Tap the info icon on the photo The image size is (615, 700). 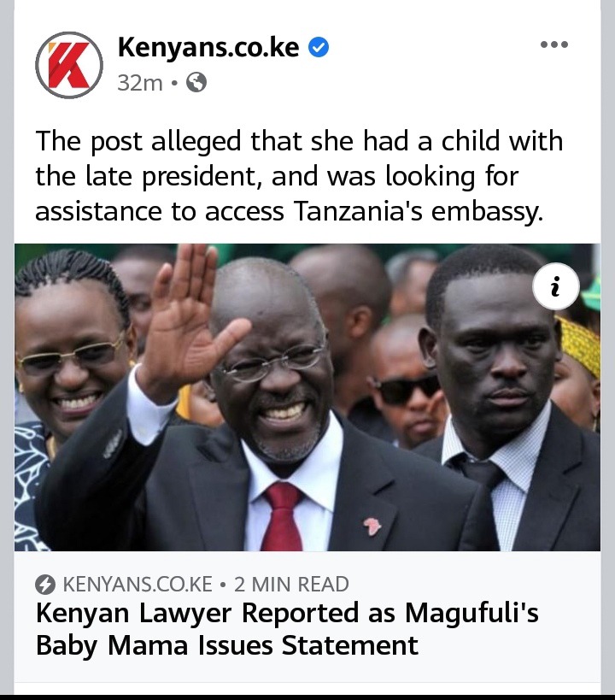pyautogui.click(x=556, y=286)
